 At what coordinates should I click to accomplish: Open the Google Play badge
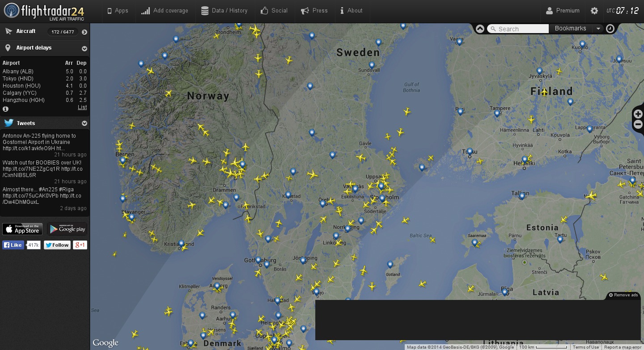coord(67,229)
